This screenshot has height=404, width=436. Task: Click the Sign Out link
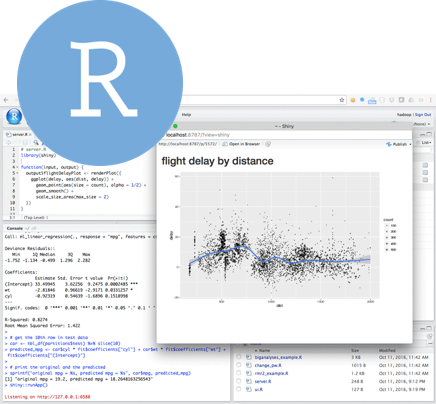coord(423,115)
